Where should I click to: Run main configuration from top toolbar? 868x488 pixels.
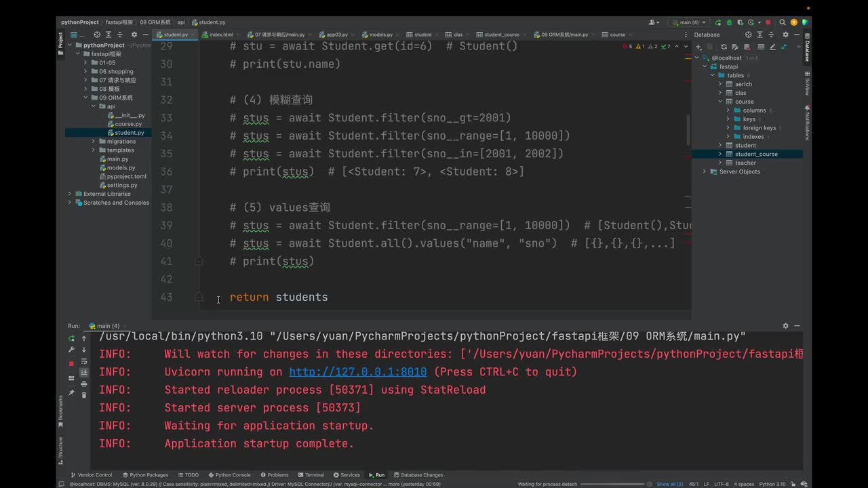click(x=718, y=22)
